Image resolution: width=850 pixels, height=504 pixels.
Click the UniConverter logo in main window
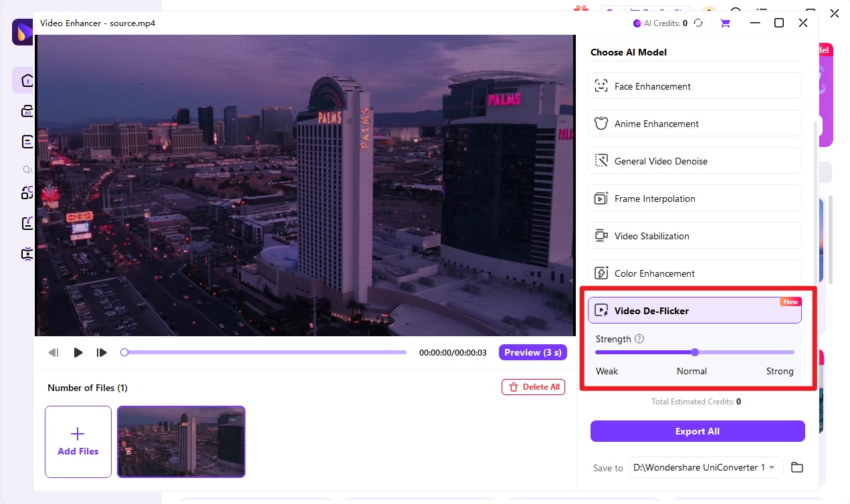(x=21, y=31)
